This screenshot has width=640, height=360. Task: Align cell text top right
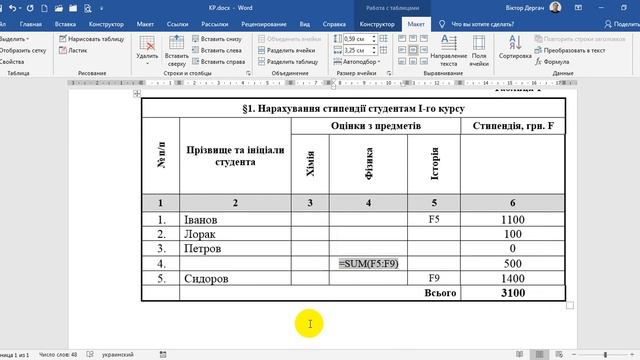pyautogui.click(x=424, y=38)
